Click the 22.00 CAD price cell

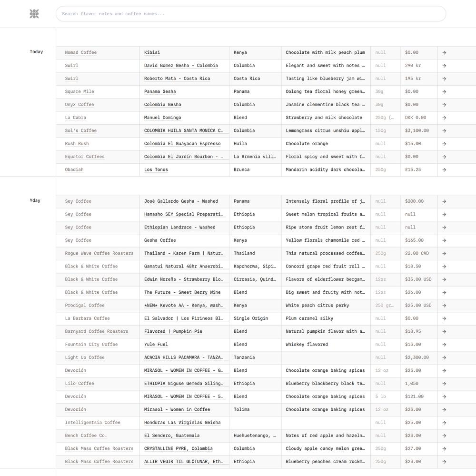point(417,254)
